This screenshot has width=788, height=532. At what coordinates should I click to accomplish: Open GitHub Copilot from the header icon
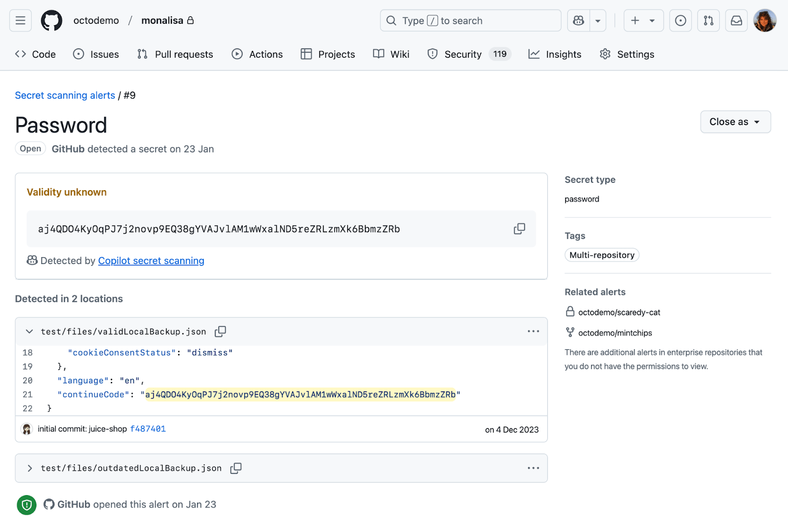[578, 20]
